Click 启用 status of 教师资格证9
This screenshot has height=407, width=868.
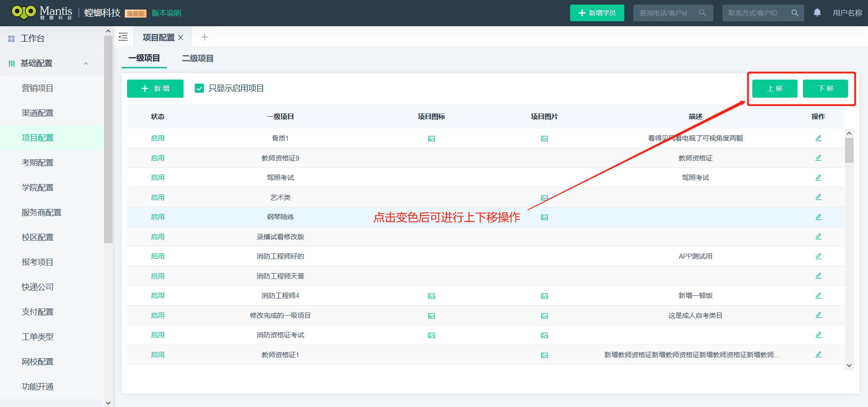point(158,158)
